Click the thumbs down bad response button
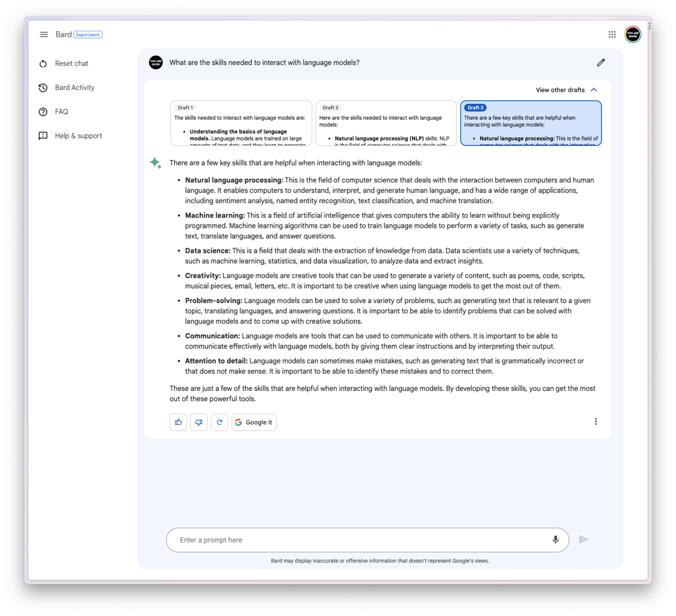676x616 pixels. pos(199,422)
